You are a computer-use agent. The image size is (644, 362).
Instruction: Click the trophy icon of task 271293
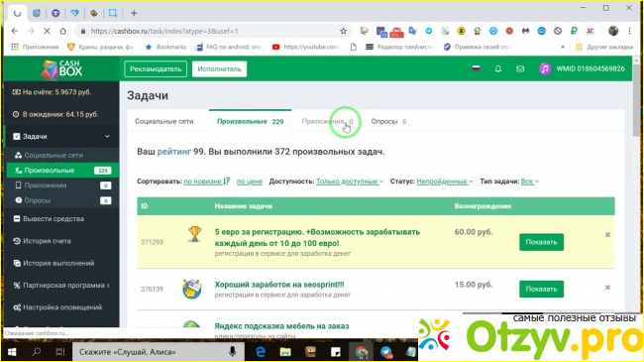click(x=194, y=234)
